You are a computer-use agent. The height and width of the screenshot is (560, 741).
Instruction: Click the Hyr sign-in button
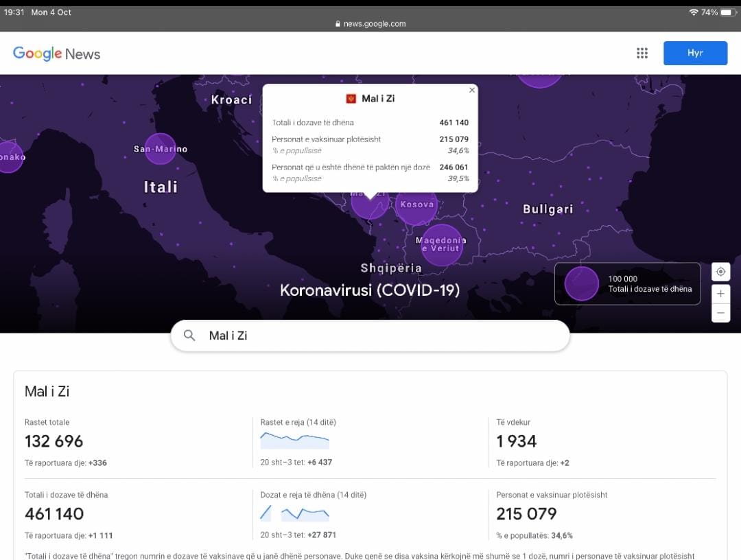pos(695,54)
